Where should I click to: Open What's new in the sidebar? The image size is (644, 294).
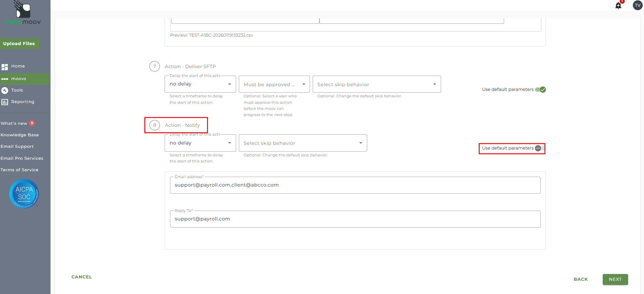(x=14, y=123)
